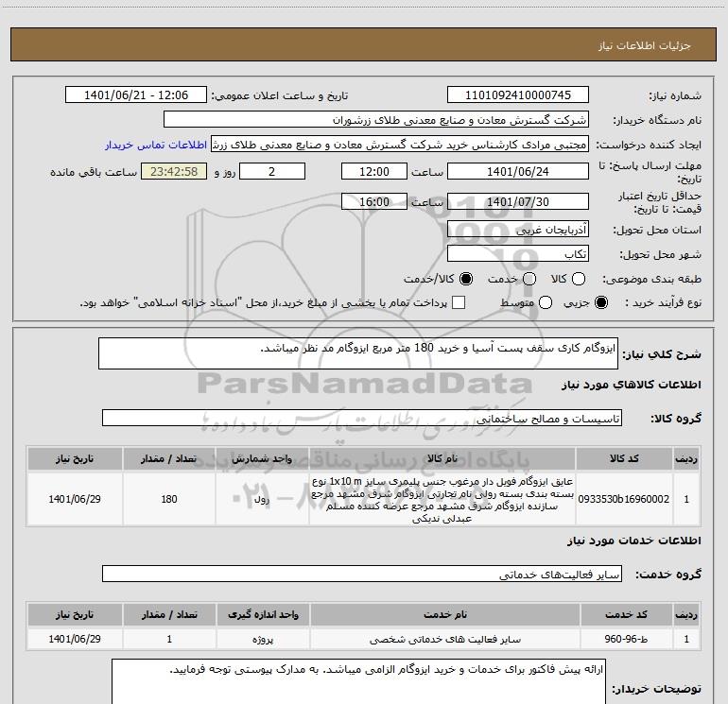Click goods row date 1401/06/29
This screenshot has width=728, height=704.
pos(75,499)
